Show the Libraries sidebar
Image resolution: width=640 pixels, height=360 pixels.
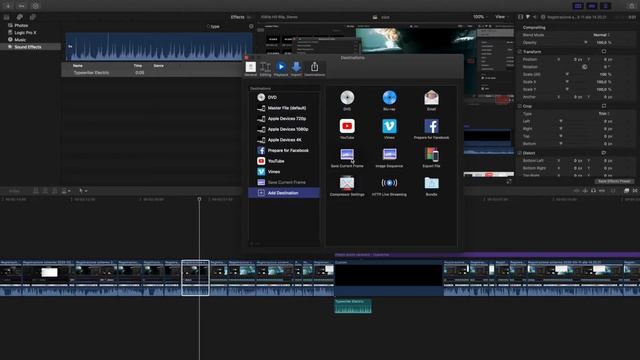pyautogui.click(x=7, y=17)
